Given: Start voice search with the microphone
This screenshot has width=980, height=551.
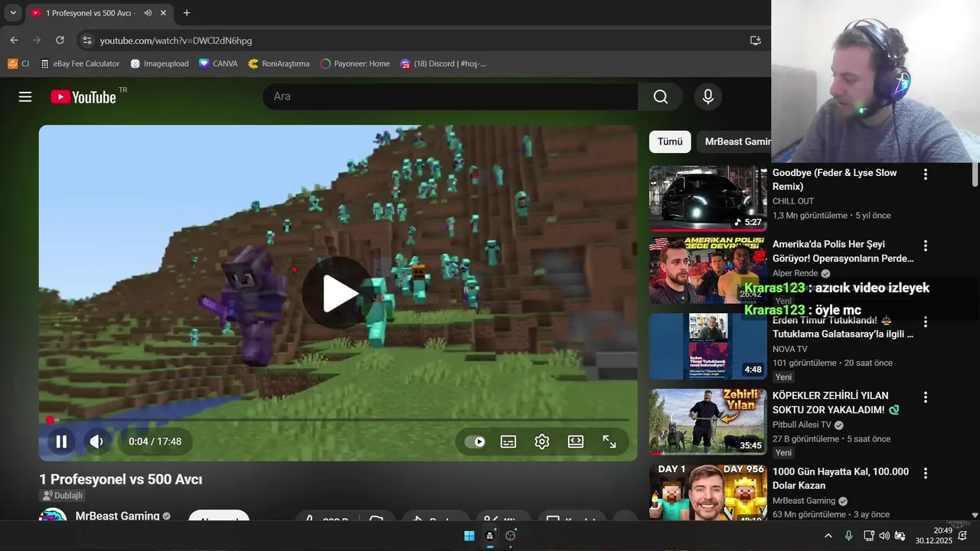Looking at the screenshot, I should [x=708, y=96].
